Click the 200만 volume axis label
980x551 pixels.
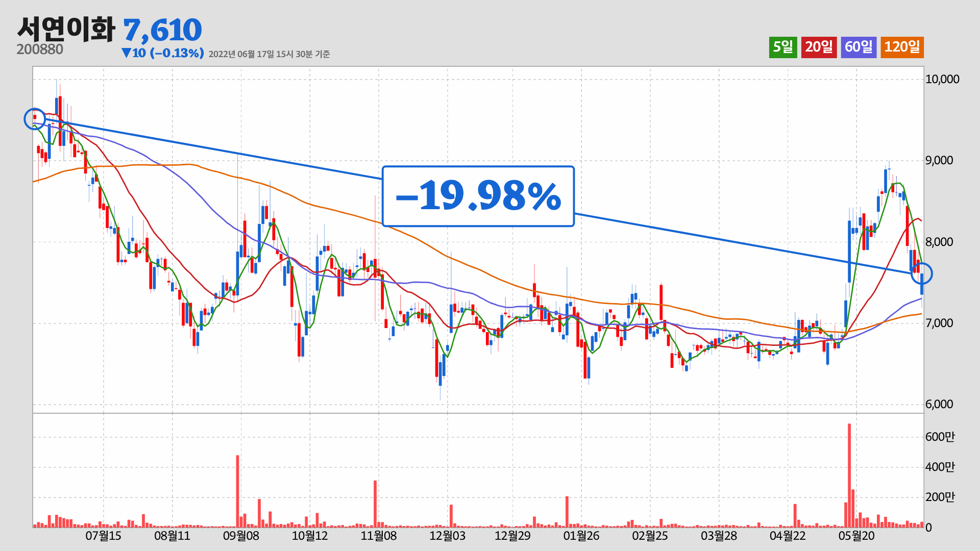tap(940, 497)
